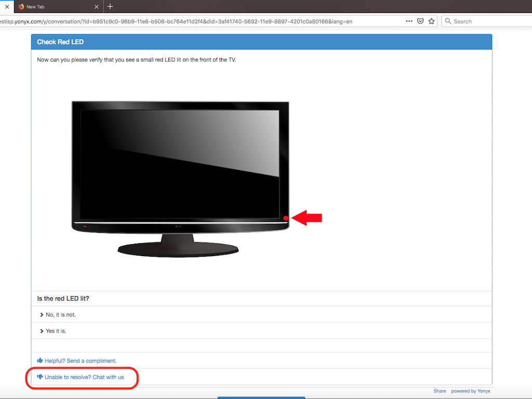Click the Share link
532x399 pixels.
pyautogui.click(x=440, y=391)
